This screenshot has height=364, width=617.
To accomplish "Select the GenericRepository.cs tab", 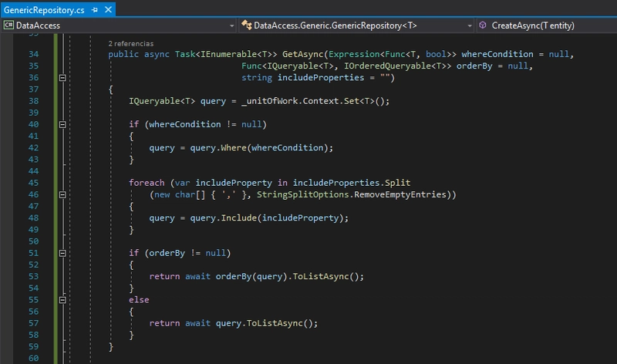I will point(44,10).
